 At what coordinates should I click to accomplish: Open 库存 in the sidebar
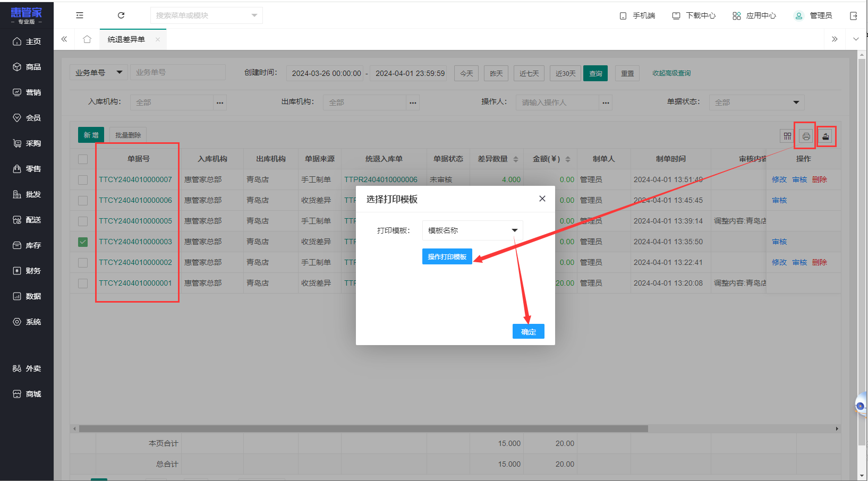27,245
